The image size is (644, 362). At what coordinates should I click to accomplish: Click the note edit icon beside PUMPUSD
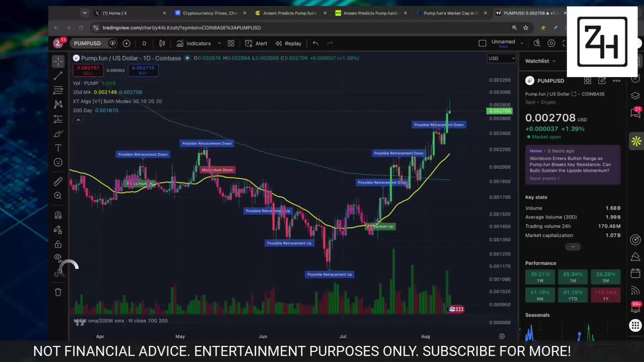(x=602, y=81)
